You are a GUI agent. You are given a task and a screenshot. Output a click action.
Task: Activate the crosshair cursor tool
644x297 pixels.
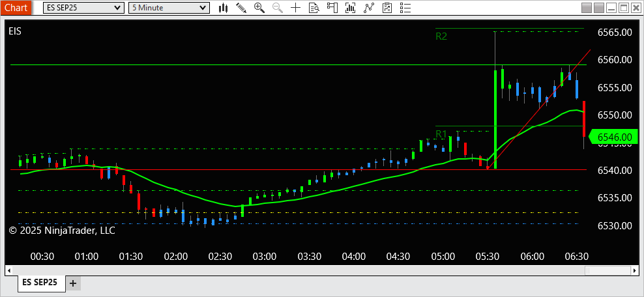pos(295,7)
